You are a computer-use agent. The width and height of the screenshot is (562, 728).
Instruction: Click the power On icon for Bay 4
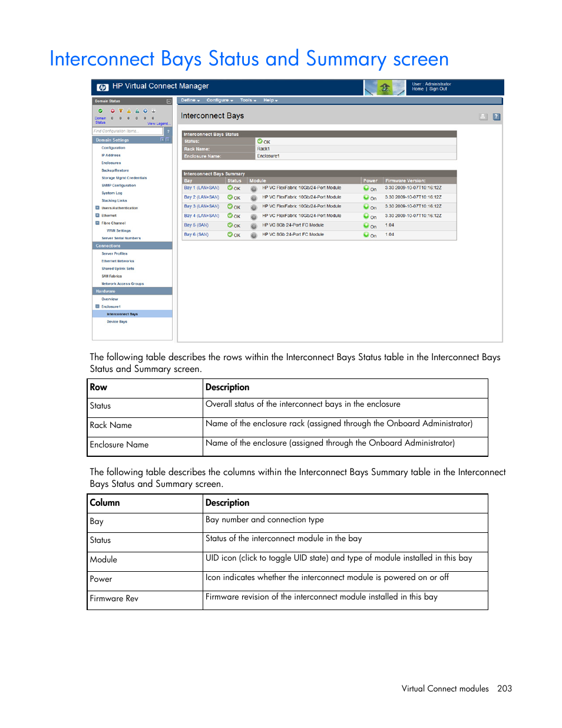366,216
